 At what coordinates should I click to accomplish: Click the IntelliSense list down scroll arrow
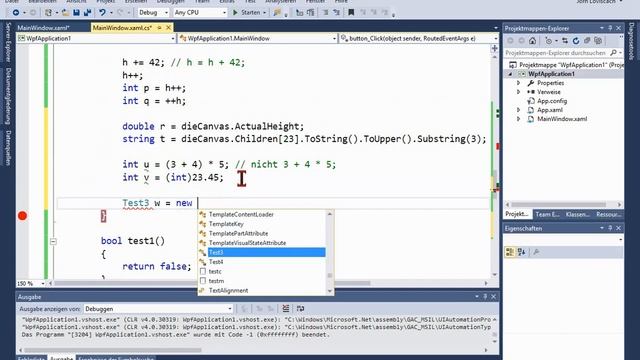click(x=330, y=291)
